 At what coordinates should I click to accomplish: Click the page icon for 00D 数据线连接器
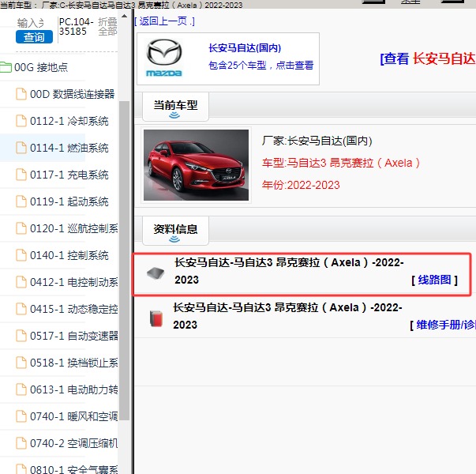21,94
